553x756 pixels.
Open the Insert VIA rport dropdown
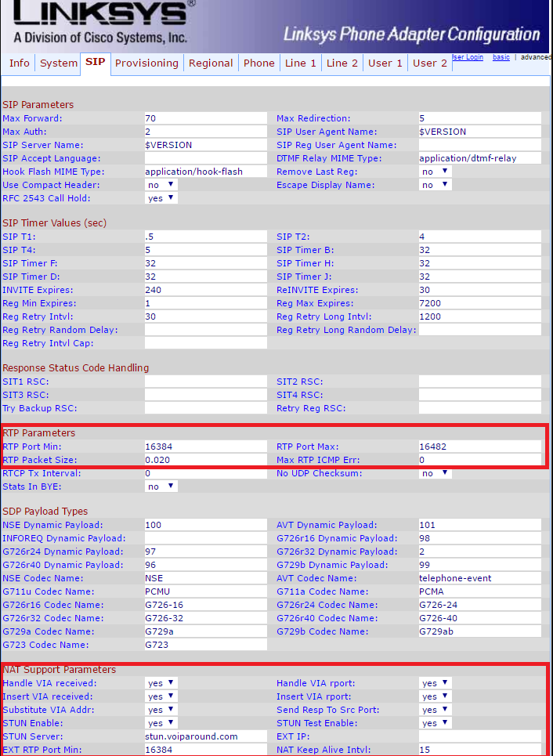[436, 696]
